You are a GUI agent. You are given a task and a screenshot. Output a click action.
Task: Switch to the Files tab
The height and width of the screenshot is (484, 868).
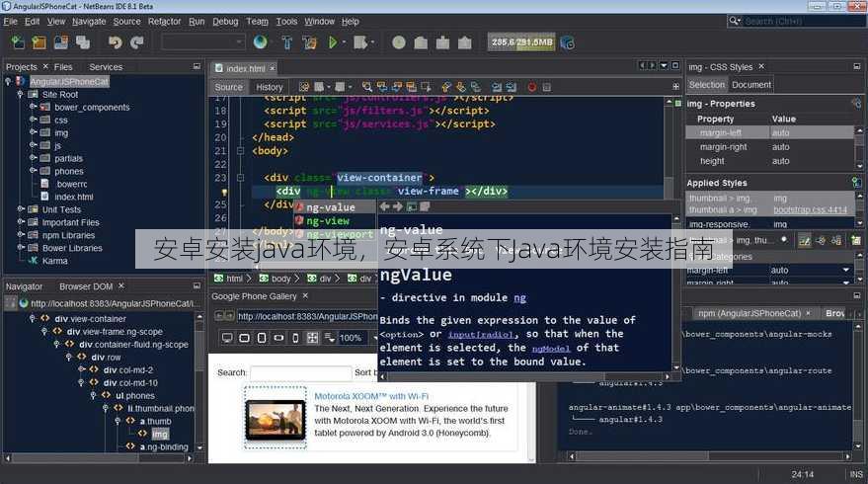(63, 67)
